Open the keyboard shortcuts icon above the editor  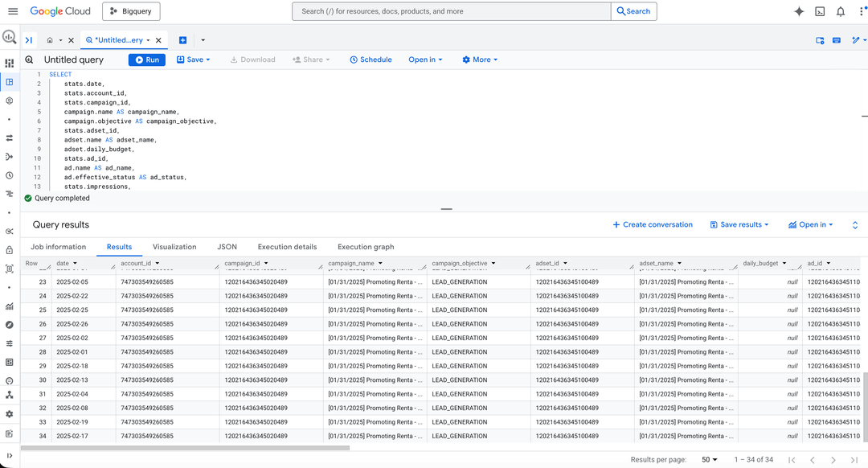point(837,39)
